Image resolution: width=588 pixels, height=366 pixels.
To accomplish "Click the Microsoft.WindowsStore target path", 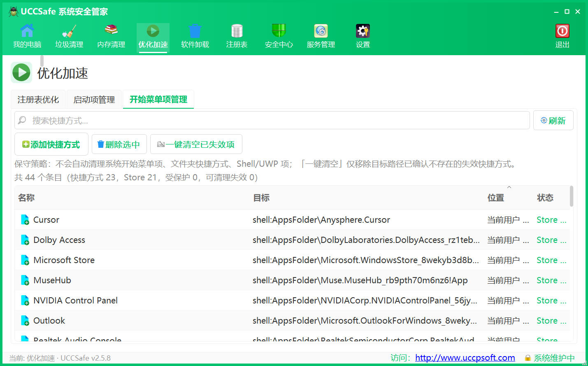I will click(366, 260).
